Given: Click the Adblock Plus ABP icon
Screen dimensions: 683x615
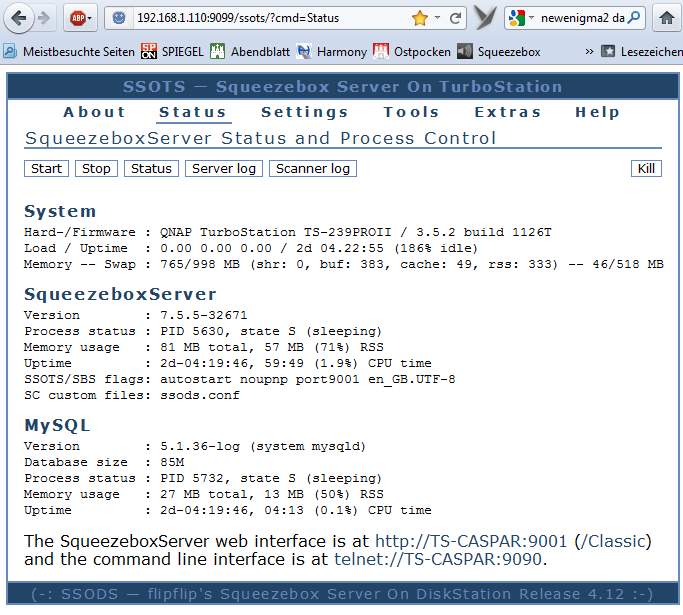Looking at the screenshot, I should (x=76, y=18).
